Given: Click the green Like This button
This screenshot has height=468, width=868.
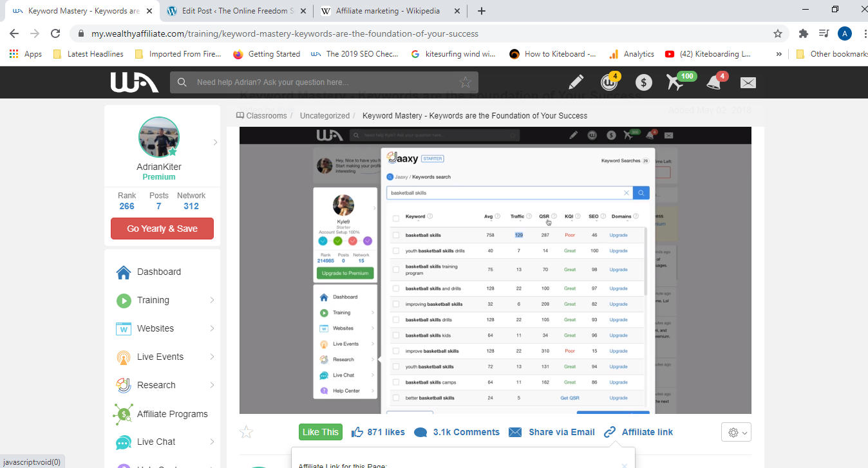Looking at the screenshot, I should (x=321, y=432).
